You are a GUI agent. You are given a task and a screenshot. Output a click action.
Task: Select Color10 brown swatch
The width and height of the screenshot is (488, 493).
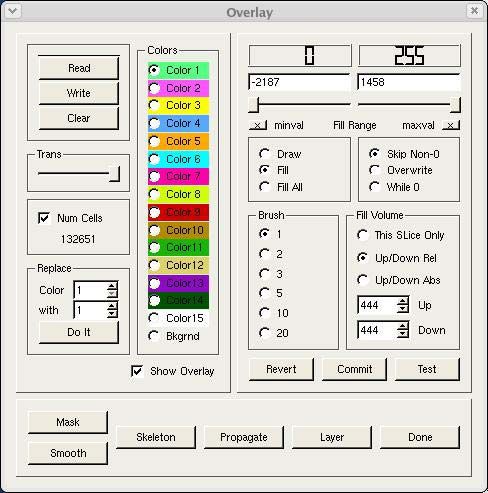click(178, 230)
